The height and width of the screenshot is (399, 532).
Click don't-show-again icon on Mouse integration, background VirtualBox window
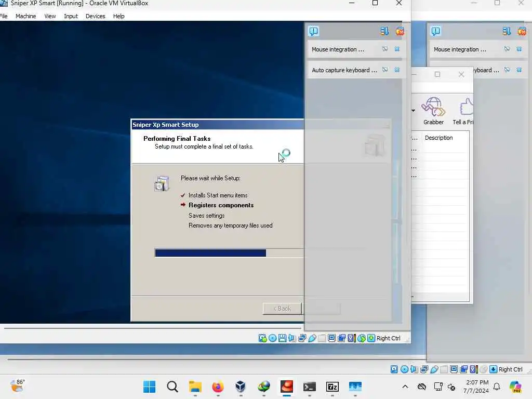(507, 49)
